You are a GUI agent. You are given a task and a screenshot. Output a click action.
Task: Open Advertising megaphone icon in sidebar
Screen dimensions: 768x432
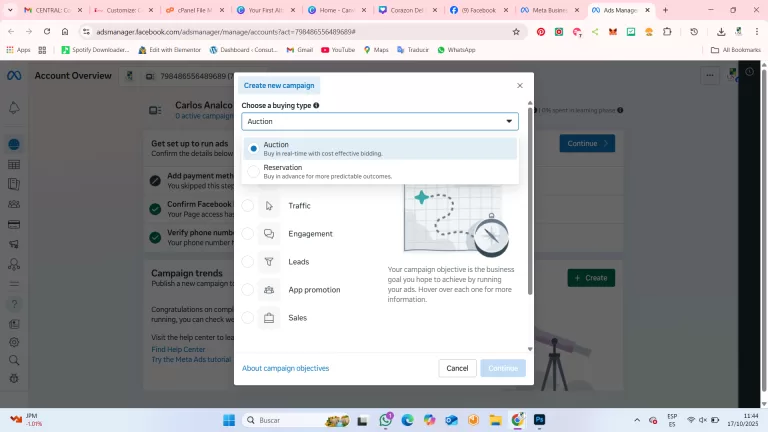pos(14,244)
